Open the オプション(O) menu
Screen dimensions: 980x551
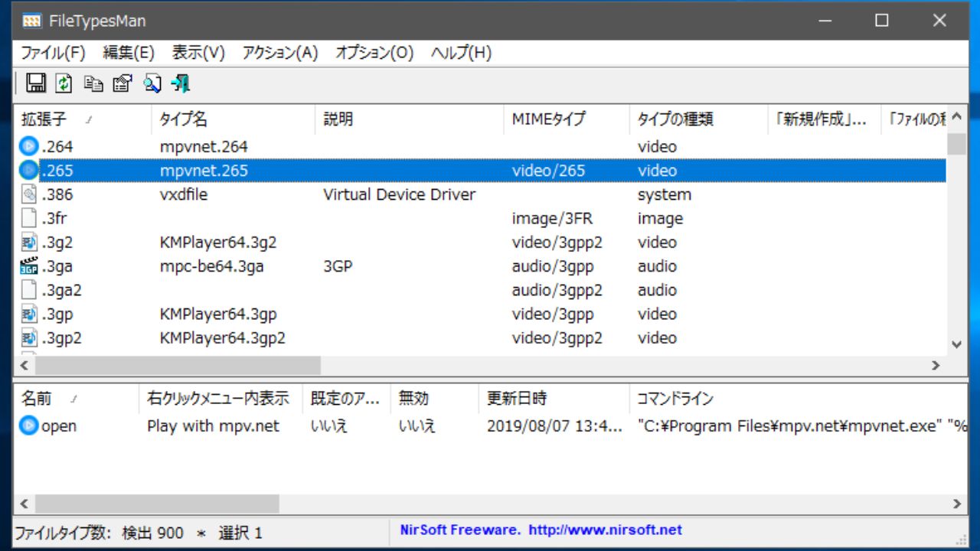click(x=375, y=53)
